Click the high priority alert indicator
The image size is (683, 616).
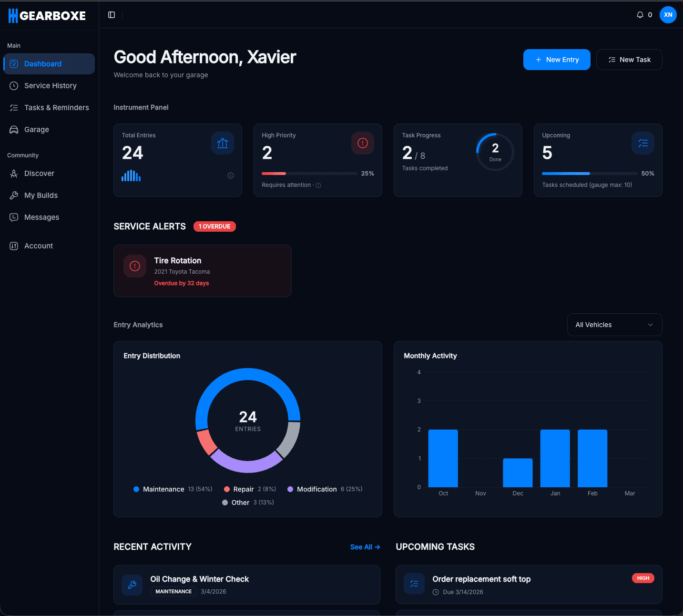point(363,143)
